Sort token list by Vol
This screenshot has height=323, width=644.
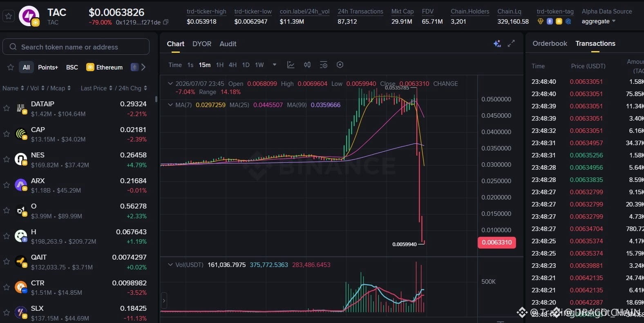36,88
